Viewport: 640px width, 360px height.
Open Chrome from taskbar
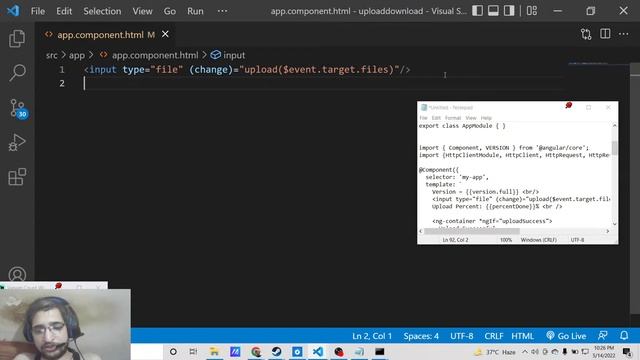[x=256, y=351]
